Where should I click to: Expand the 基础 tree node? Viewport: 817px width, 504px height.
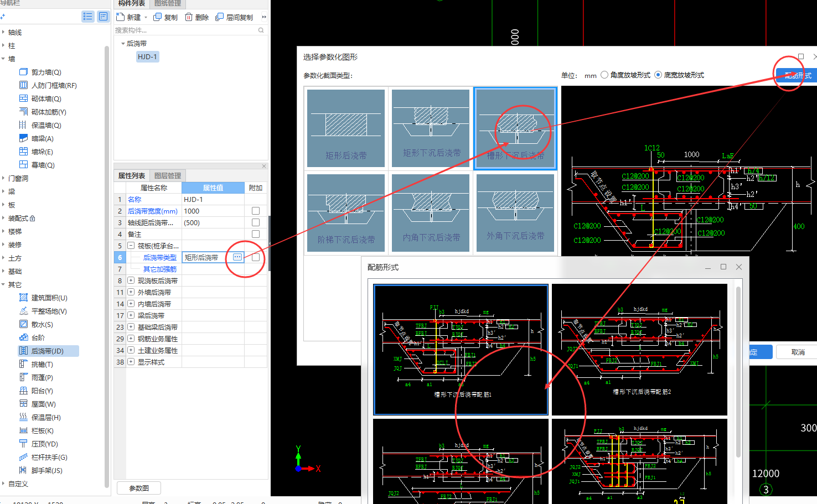click(x=3, y=271)
